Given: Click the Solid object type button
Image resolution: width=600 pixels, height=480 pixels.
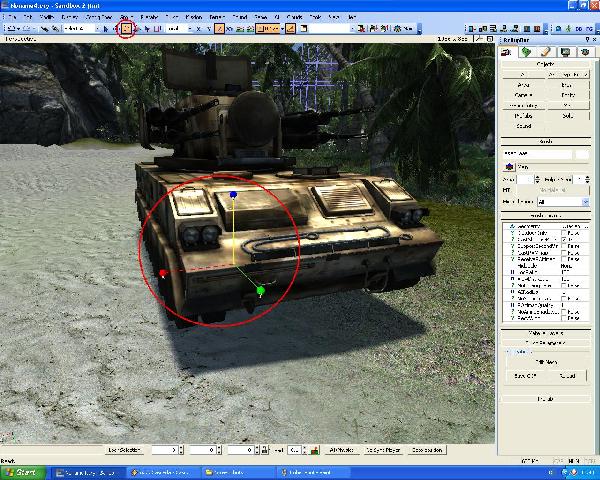Looking at the screenshot, I should (568, 116).
